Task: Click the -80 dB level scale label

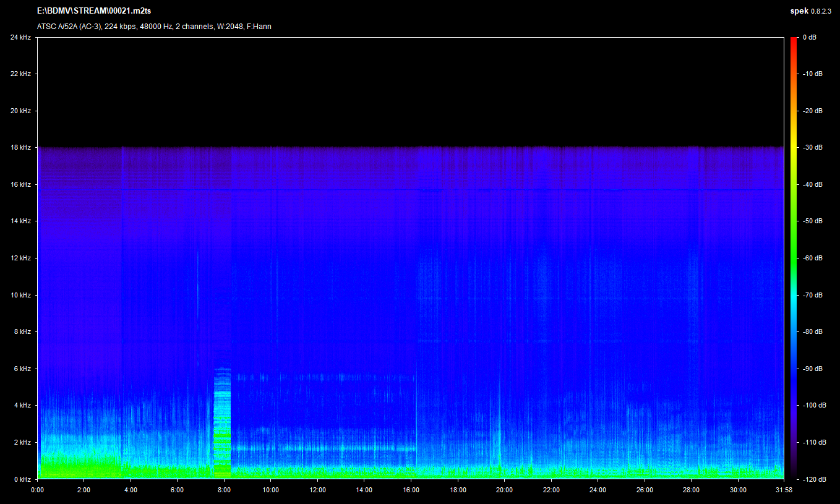Action: (x=812, y=331)
